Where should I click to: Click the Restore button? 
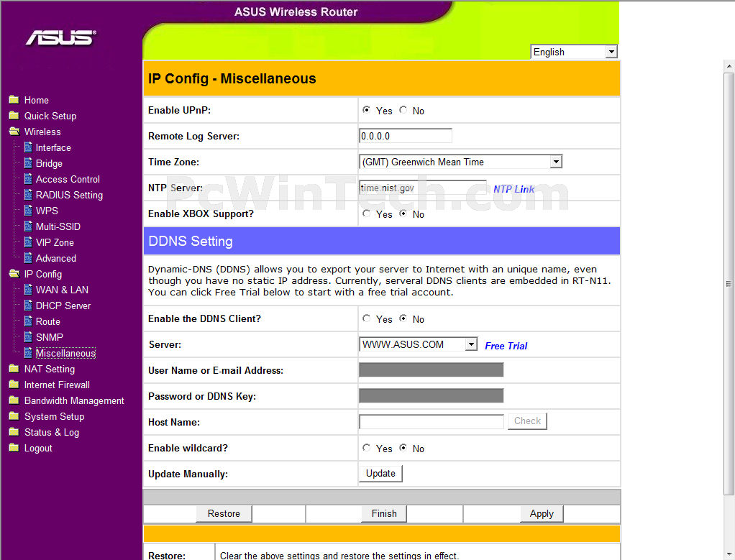click(x=224, y=513)
